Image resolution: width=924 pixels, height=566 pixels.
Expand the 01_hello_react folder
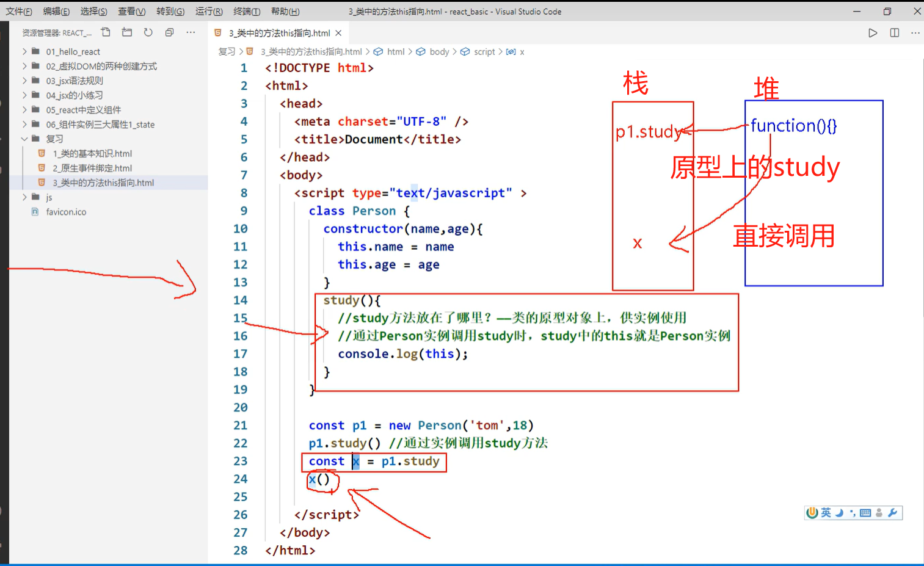(x=73, y=51)
